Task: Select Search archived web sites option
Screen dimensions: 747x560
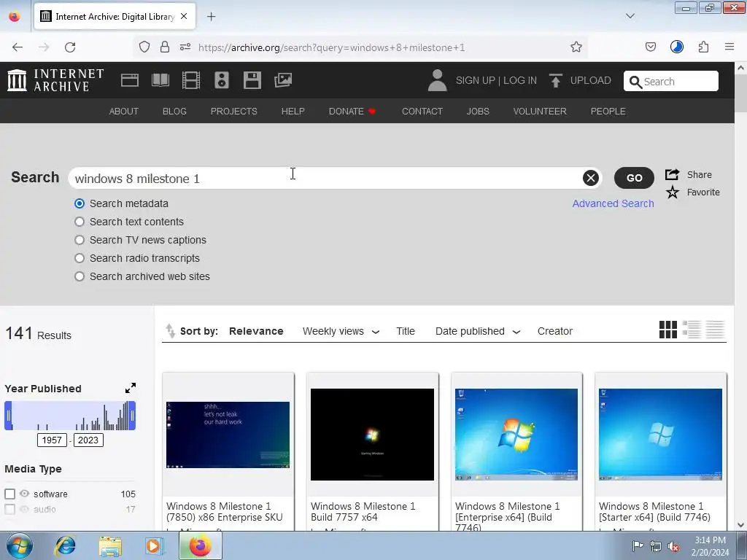Action: pos(80,276)
